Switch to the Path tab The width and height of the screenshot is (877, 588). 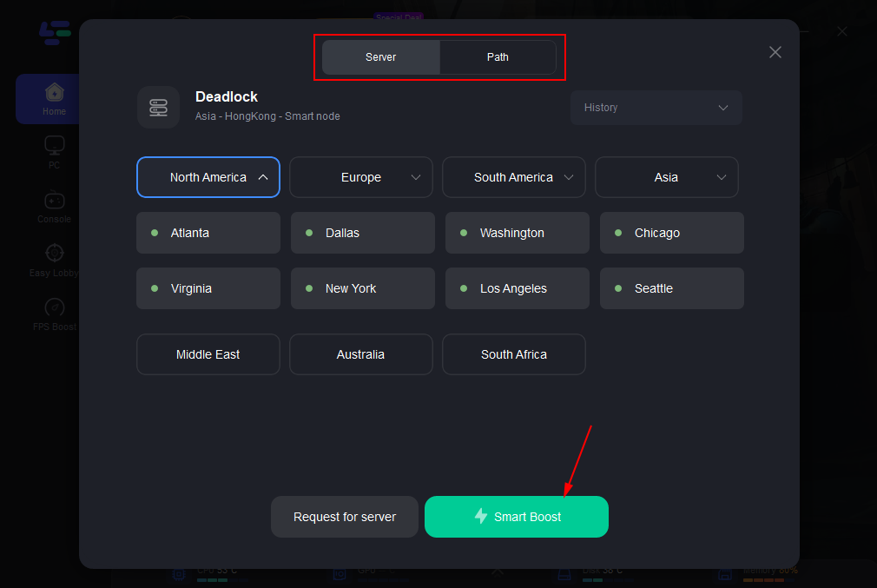click(498, 57)
